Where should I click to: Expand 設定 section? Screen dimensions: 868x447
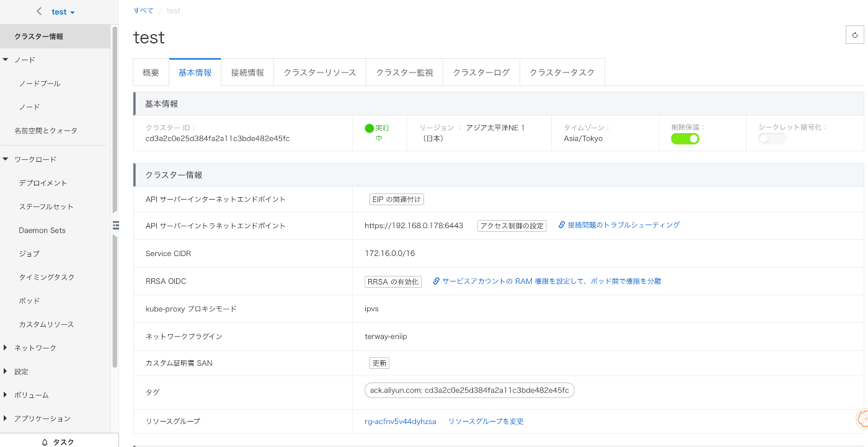coord(6,371)
